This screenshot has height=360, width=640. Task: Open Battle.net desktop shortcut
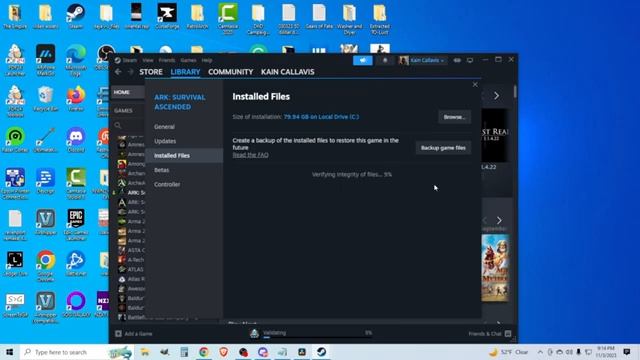click(76, 264)
